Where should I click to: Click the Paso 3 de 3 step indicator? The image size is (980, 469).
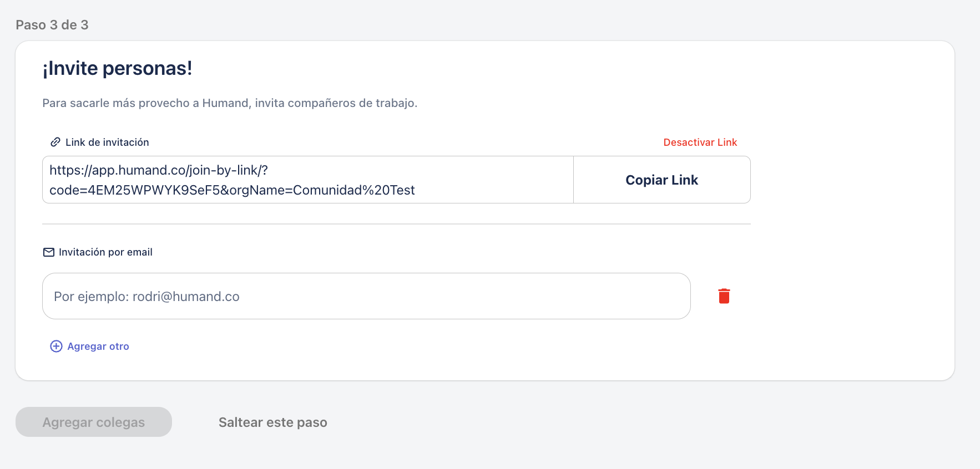point(52,25)
